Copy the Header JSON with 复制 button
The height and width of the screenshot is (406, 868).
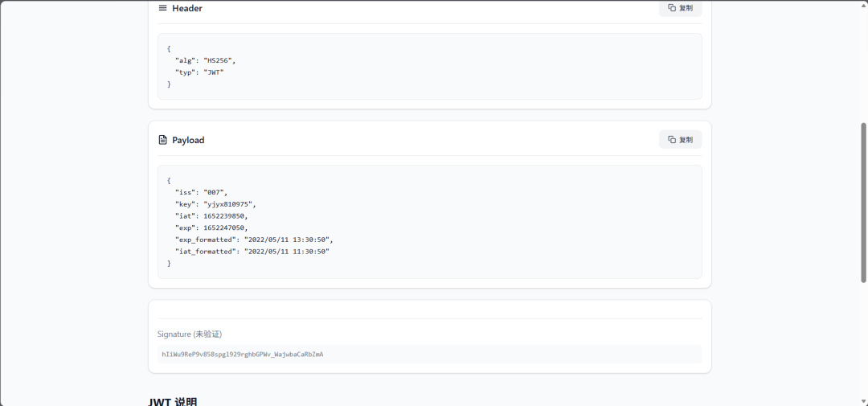681,8
